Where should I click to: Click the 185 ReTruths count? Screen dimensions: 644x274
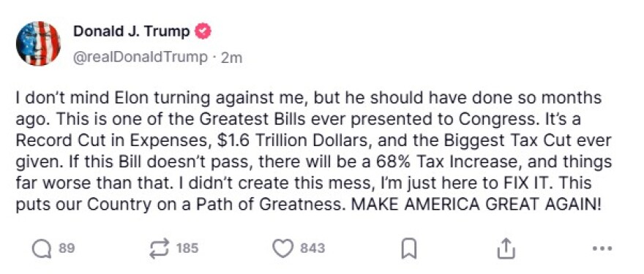click(187, 248)
